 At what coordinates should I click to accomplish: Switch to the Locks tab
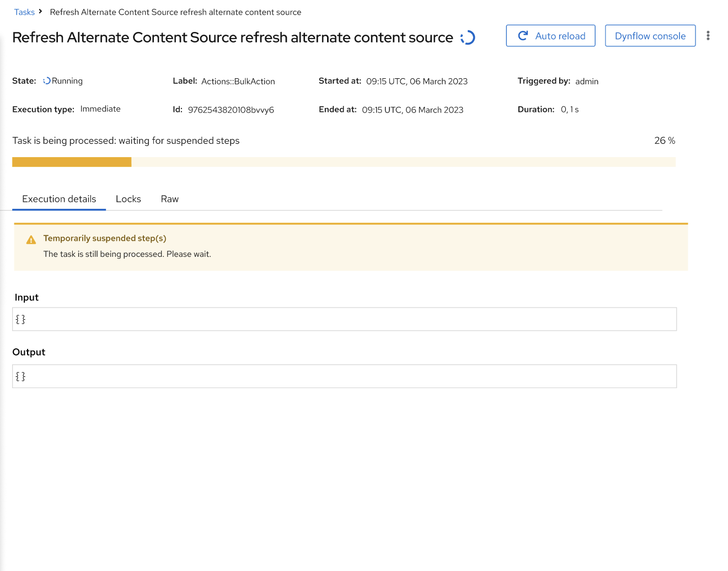coord(129,199)
